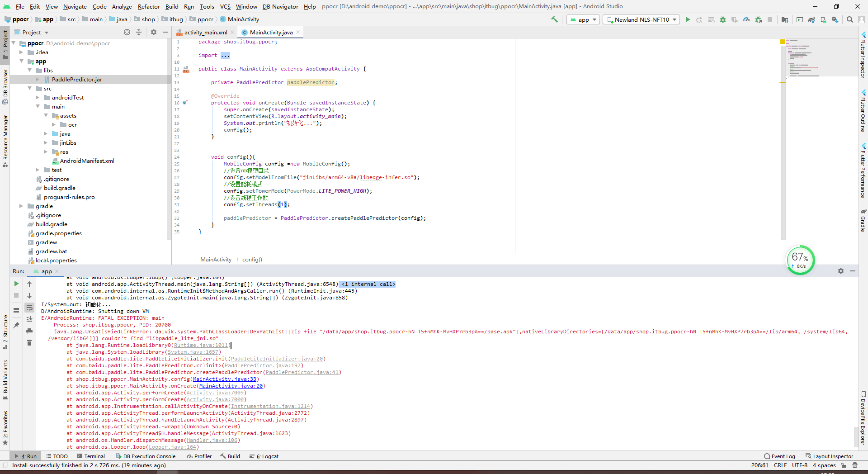Switch to activity_main.xml tab
Viewport: 868px width, 474px height.
206,32
